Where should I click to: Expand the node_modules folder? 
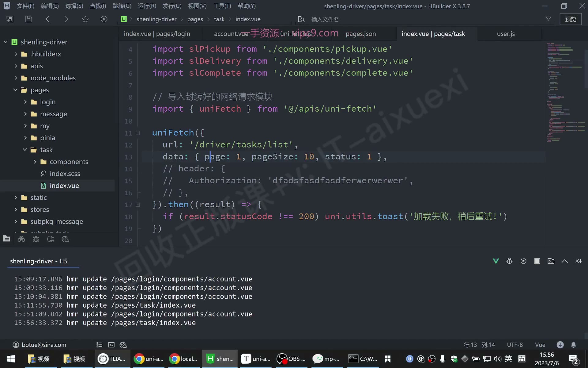click(16, 78)
